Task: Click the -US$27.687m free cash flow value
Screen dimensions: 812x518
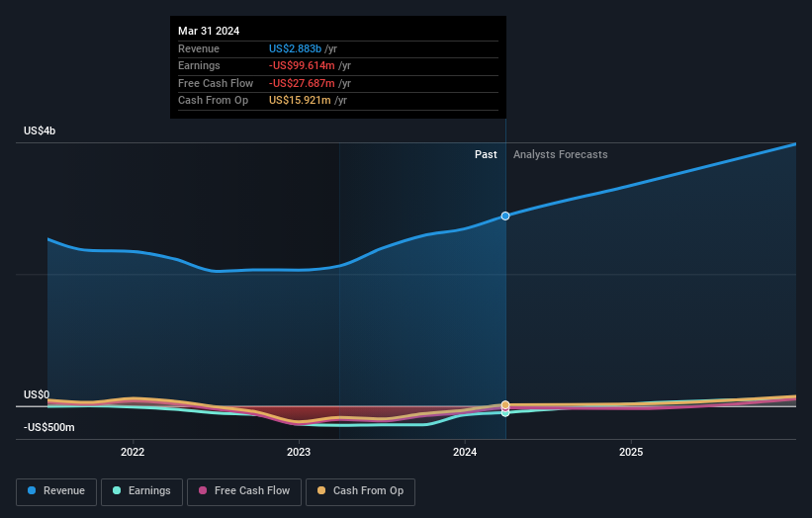Action: click(x=302, y=83)
